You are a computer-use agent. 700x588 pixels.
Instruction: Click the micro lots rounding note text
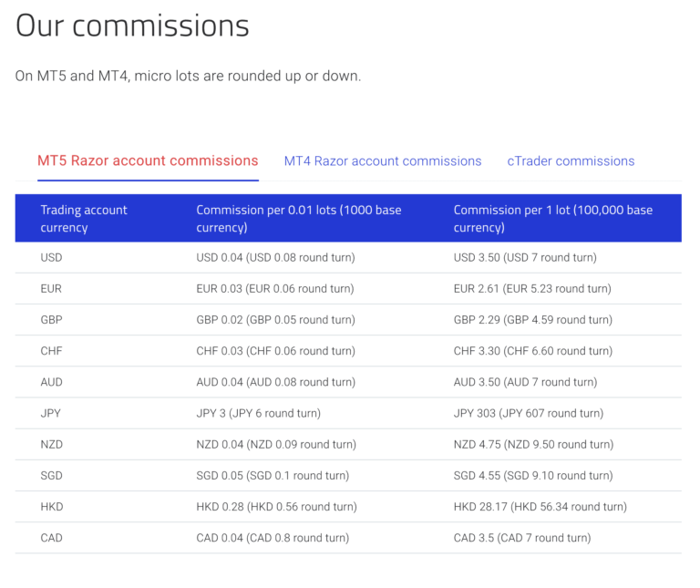point(188,76)
